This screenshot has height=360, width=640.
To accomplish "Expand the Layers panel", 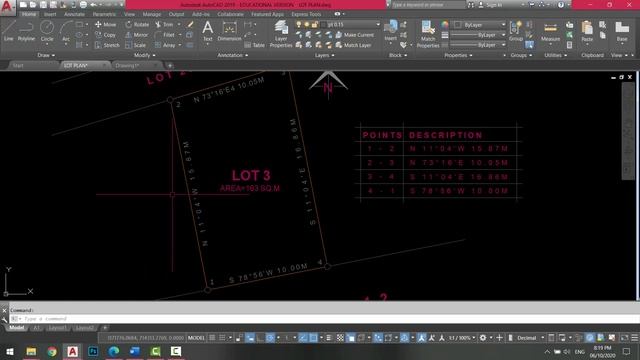I will [324, 55].
